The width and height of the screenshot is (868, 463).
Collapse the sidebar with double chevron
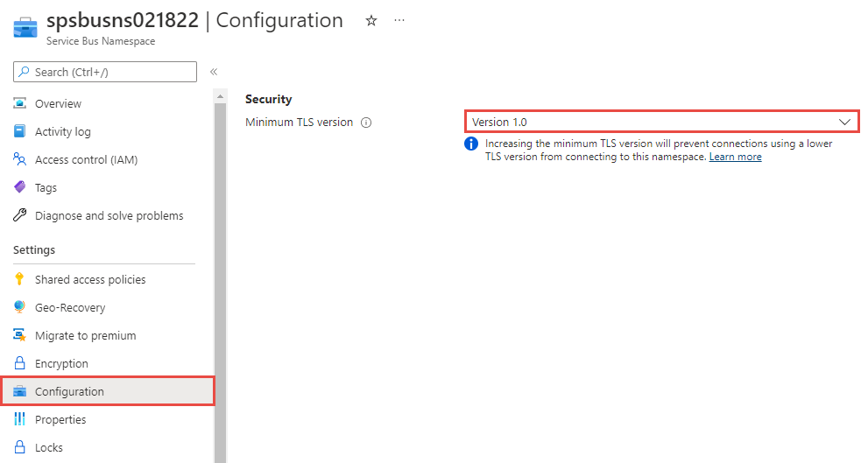click(214, 72)
